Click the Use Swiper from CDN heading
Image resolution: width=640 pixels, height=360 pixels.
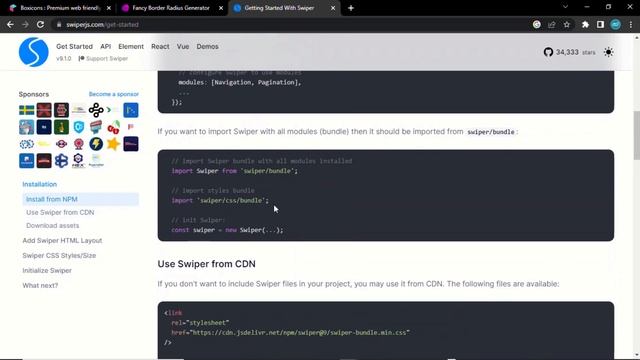tap(207, 264)
